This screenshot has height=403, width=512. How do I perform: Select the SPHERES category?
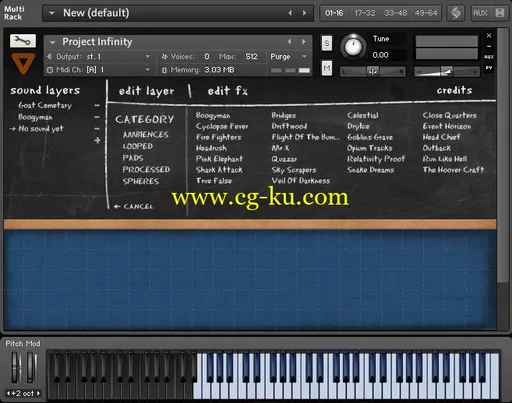click(140, 181)
